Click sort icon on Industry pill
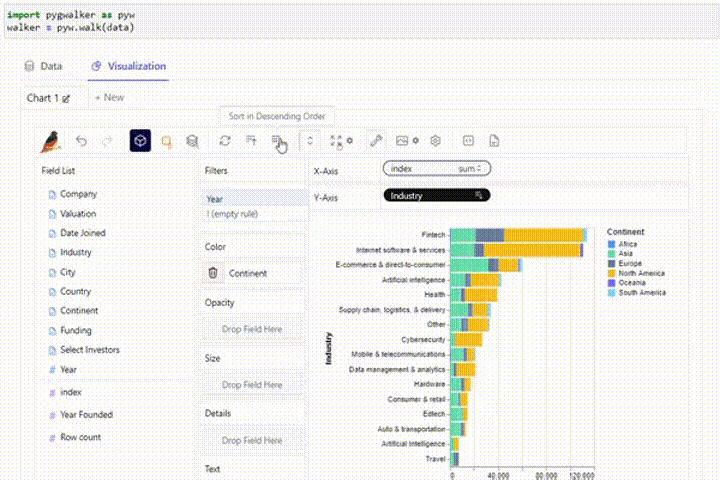 [x=478, y=195]
